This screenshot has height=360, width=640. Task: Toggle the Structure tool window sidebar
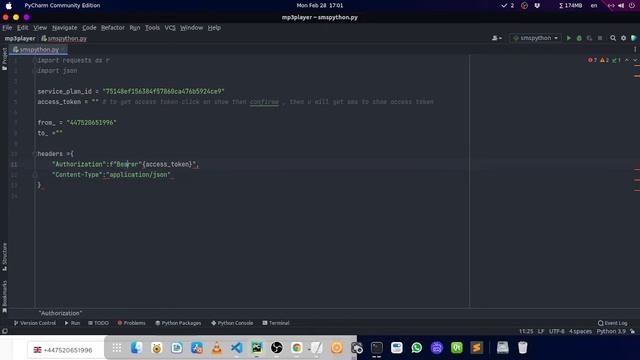coord(4,257)
